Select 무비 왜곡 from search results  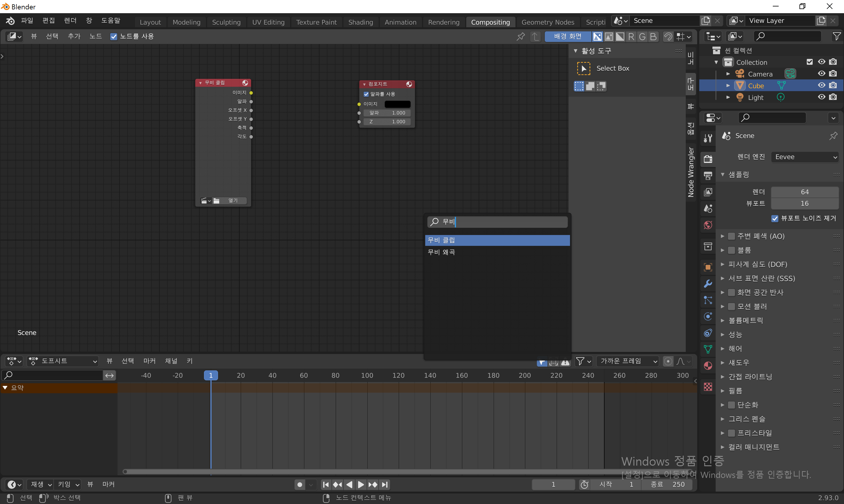click(x=441, y=252)
